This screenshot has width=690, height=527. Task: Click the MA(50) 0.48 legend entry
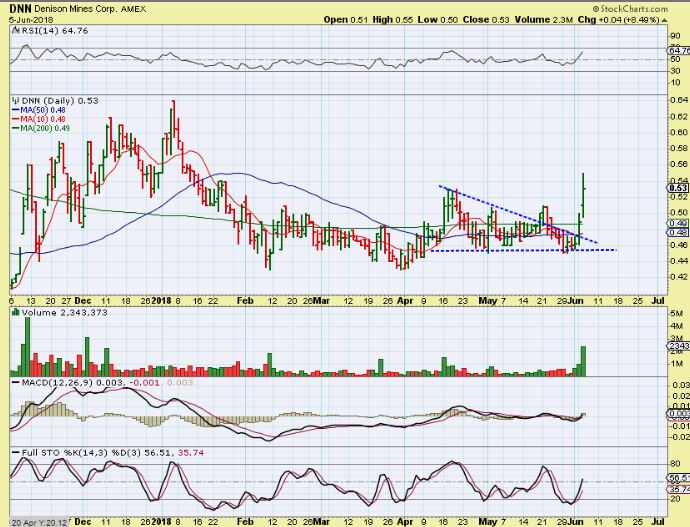pyautogui.click(x=39, y=110)
